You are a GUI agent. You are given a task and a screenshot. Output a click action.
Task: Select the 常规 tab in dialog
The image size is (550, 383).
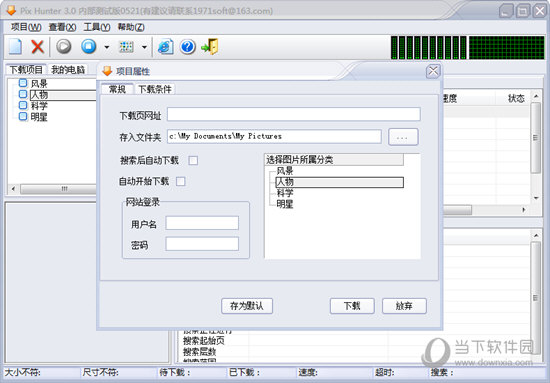coord(117,89)
